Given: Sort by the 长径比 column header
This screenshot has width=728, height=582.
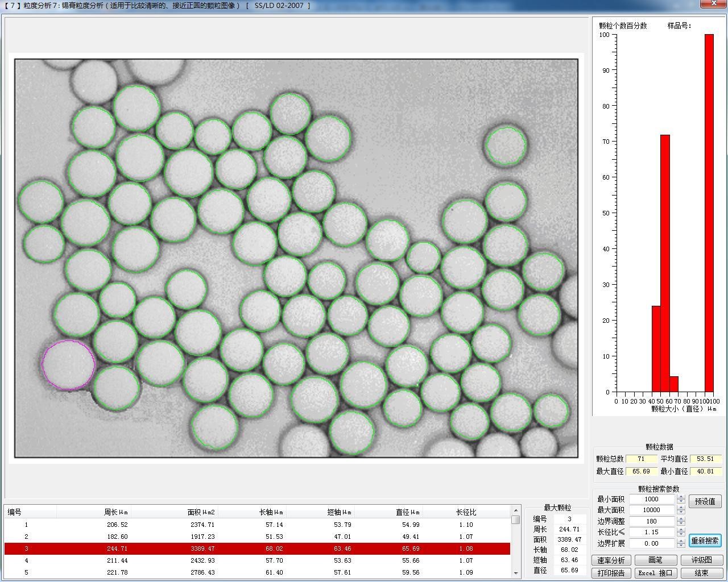Looking at the screenshot, I should pos(466,512).
